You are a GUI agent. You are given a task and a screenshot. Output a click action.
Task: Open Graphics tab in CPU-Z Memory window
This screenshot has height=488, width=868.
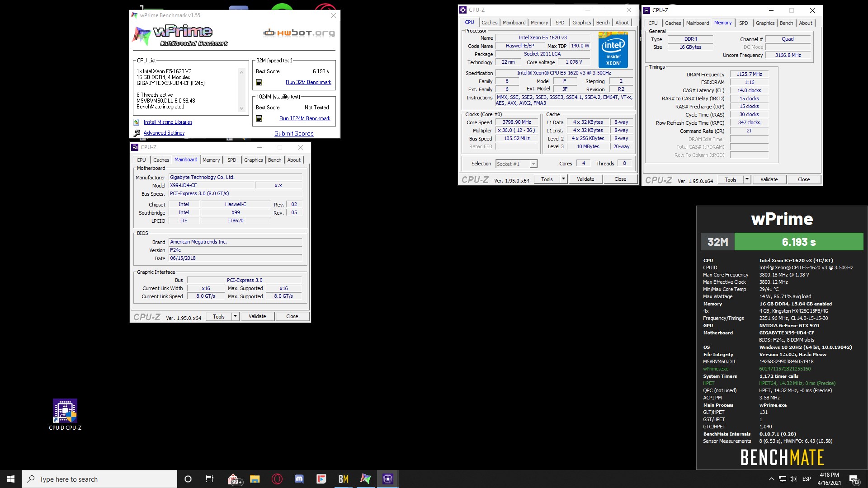coord(765,23)
